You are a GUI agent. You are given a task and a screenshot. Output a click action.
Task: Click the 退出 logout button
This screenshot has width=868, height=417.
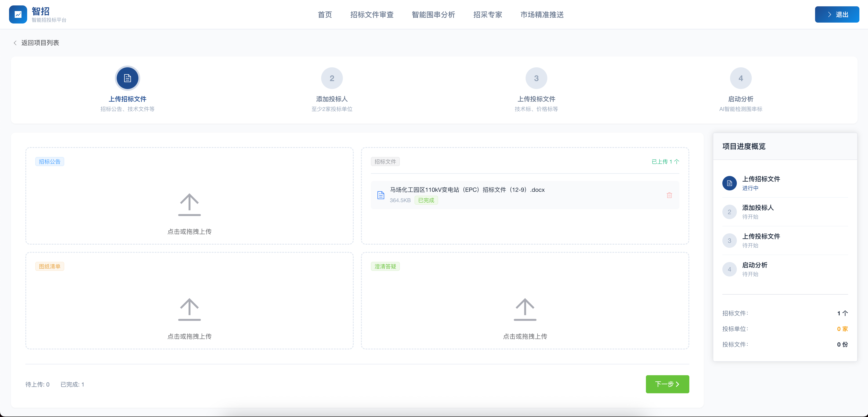click(837, 14)
